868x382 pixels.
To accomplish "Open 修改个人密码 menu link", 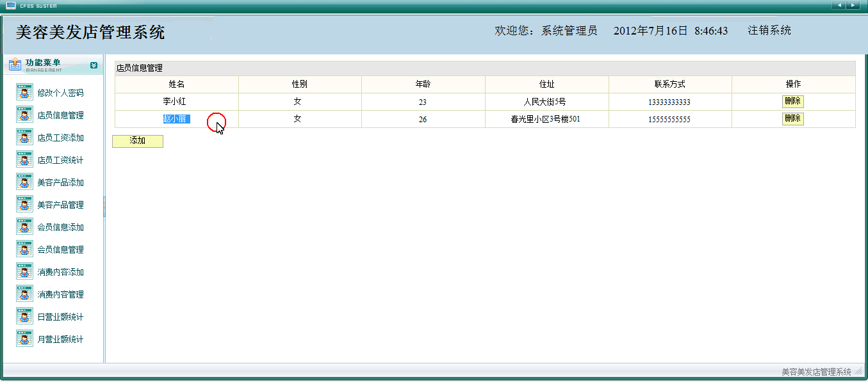I will click(60, 93).
